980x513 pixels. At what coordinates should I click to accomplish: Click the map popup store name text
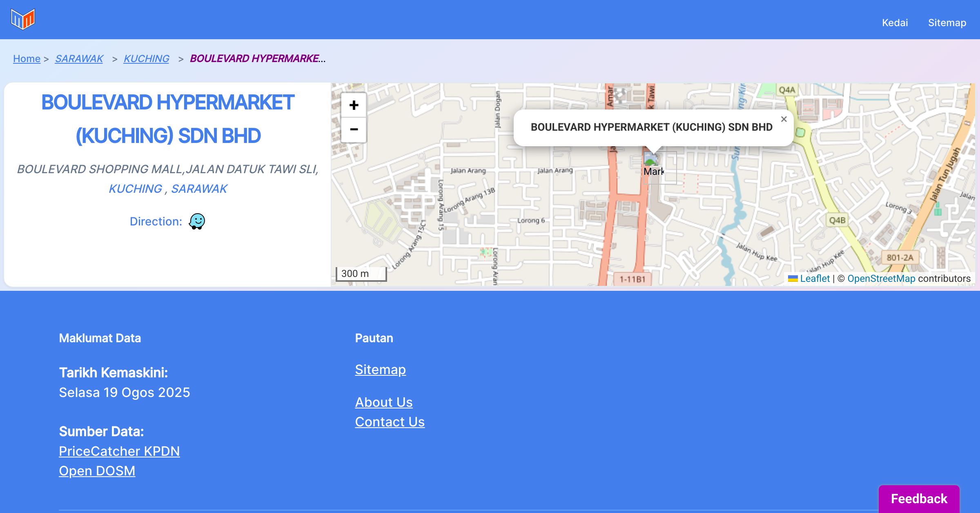click(651, 127)
